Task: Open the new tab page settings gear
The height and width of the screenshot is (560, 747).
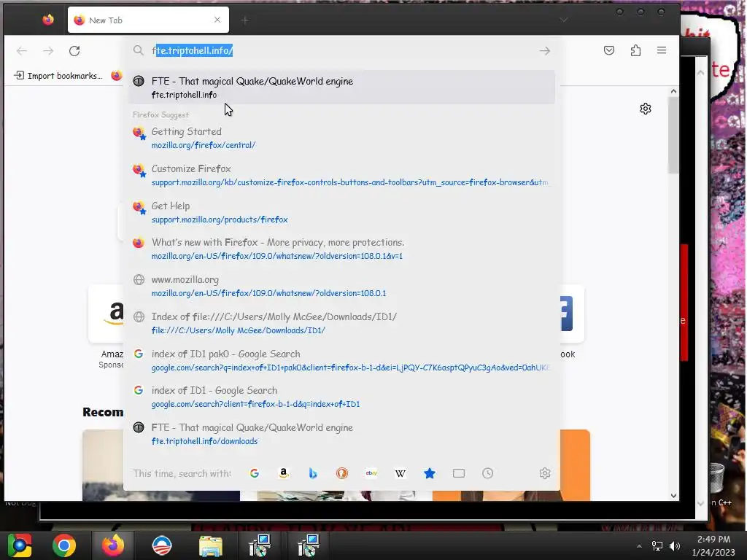Action: click(x=646, y=109)
